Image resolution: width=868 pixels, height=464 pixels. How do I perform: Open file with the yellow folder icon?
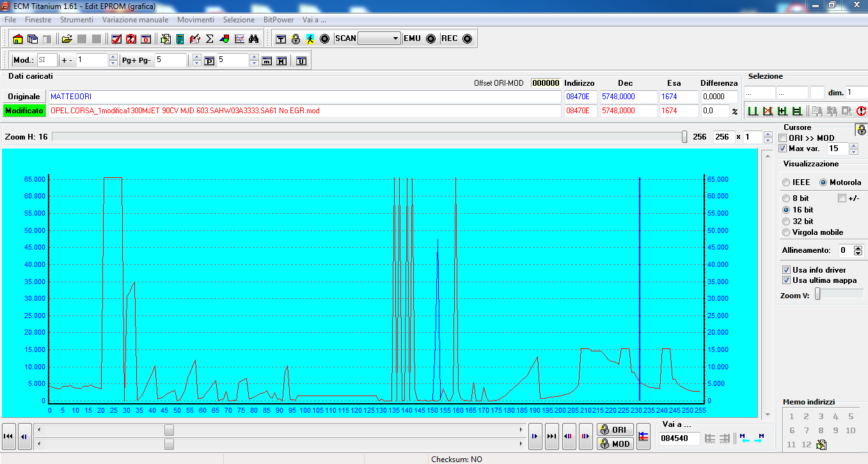click(x=67, y=39)
